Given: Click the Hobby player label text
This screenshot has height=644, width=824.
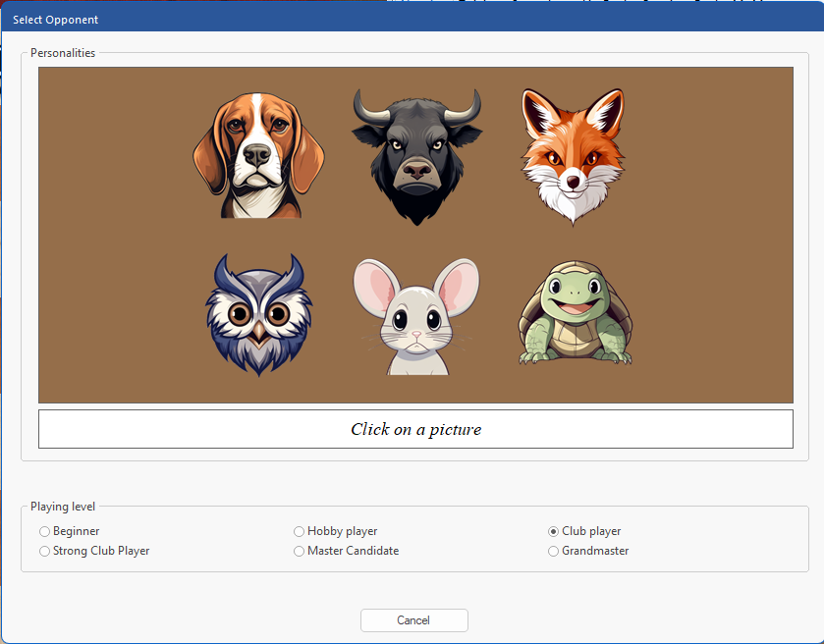Looking at the screenshot, I should click(x=343, y=531).
